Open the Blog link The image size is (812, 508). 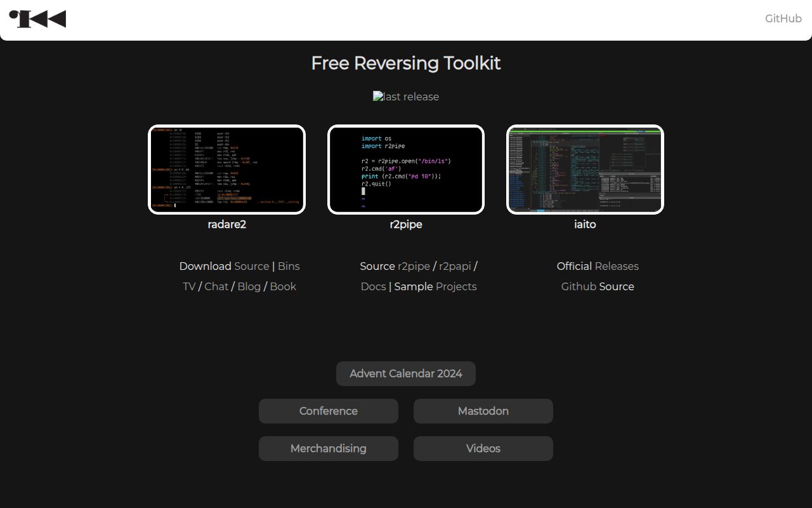pos(249,286)
